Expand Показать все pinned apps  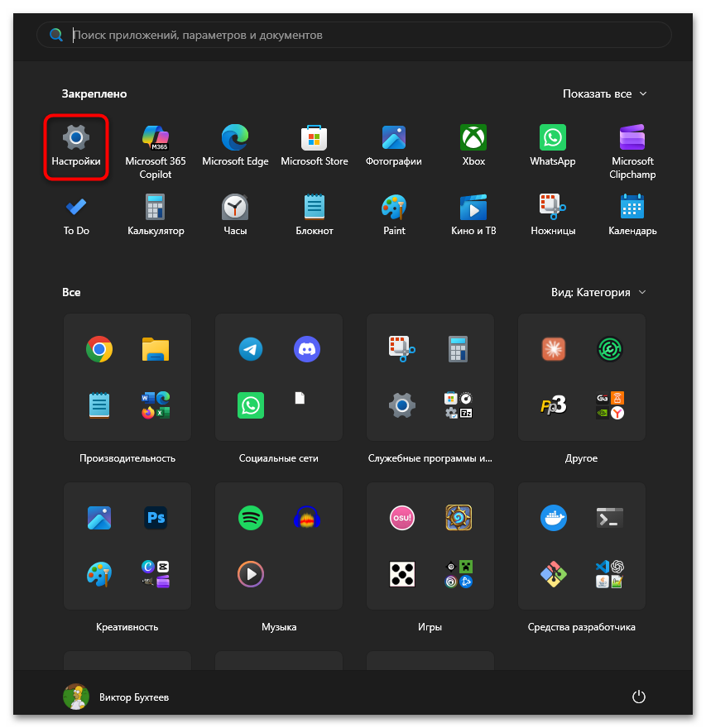(x=605, y=93)
